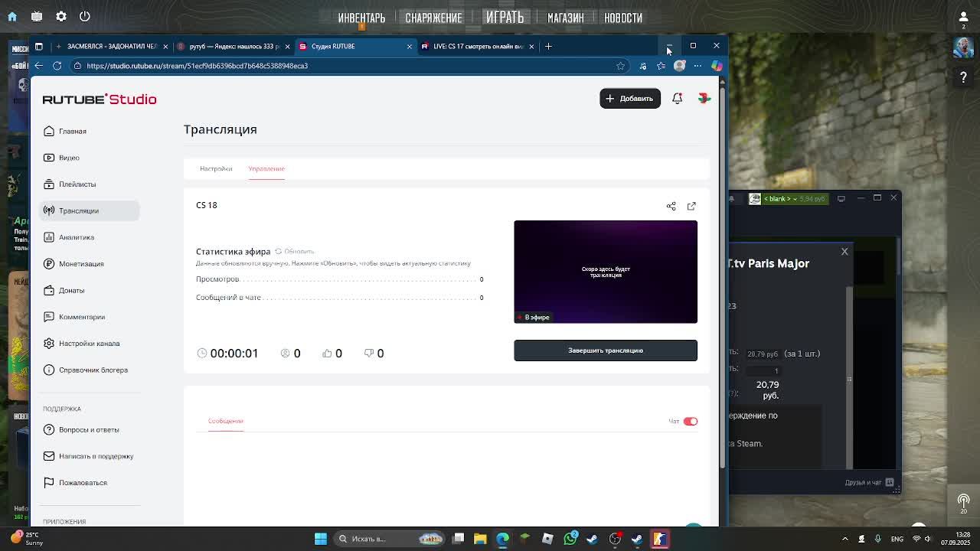Open the ИГРАТЬ menu in CS2
The image size is (980, 551).
point(505,17)
